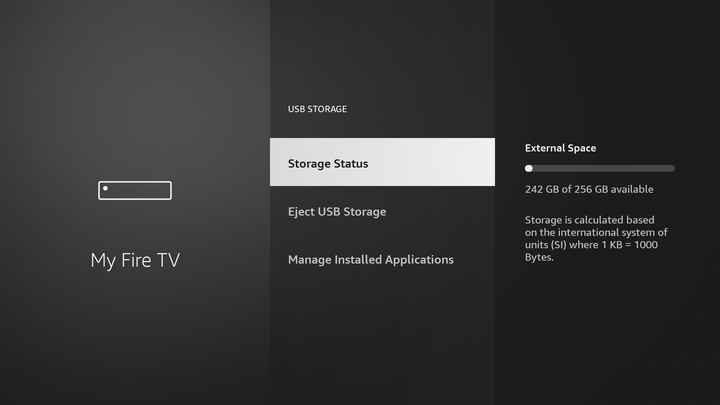This screenshot has width=720, height=405.
Task: Click the "USB STORAGE" heading
Action: tap(317, 109)
